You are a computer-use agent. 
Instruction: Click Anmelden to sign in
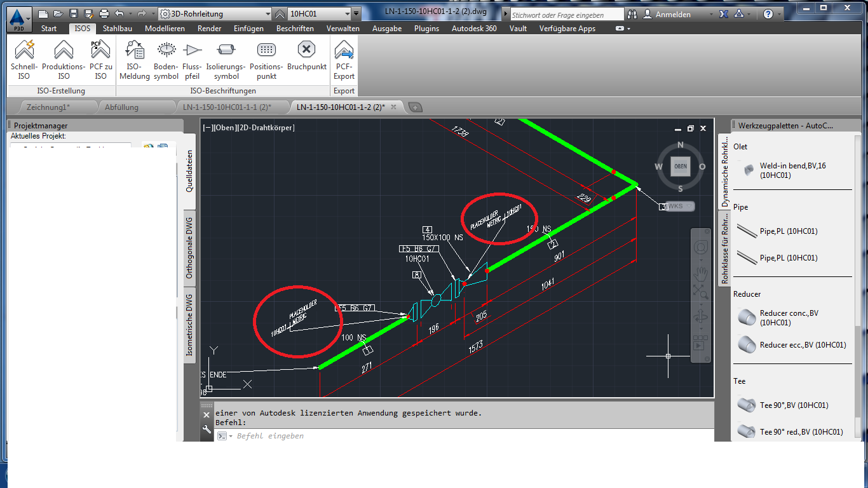(673, 14)
